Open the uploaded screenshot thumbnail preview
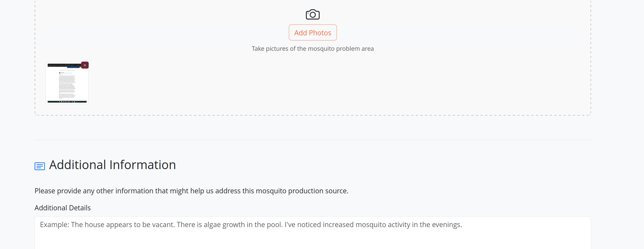Viewport: 644px width, 249px height. [x=67, y=83]
